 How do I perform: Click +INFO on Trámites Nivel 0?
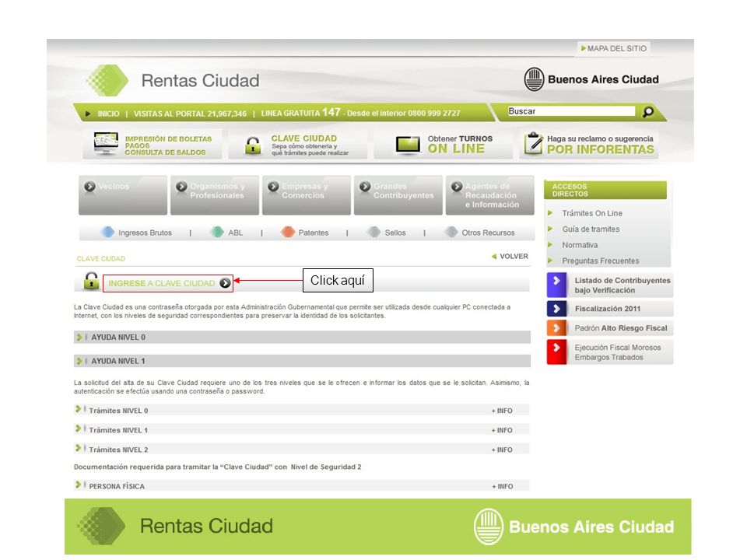[502, 411]
